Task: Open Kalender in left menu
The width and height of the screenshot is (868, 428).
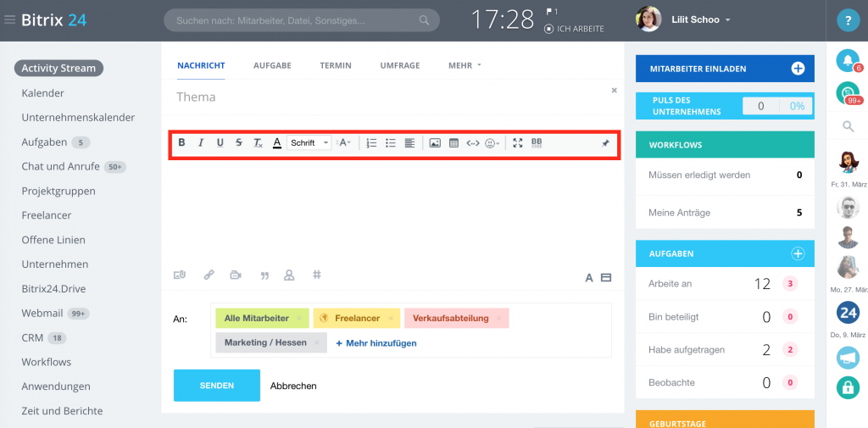Action: click(42, 93)
